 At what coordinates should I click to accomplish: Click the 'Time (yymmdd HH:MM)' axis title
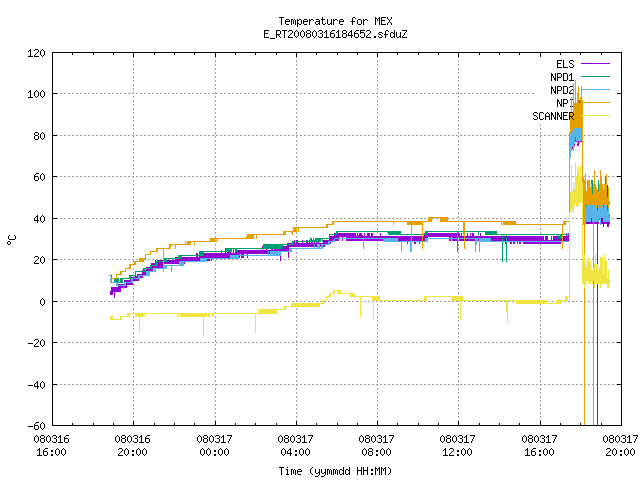(335, 471)
